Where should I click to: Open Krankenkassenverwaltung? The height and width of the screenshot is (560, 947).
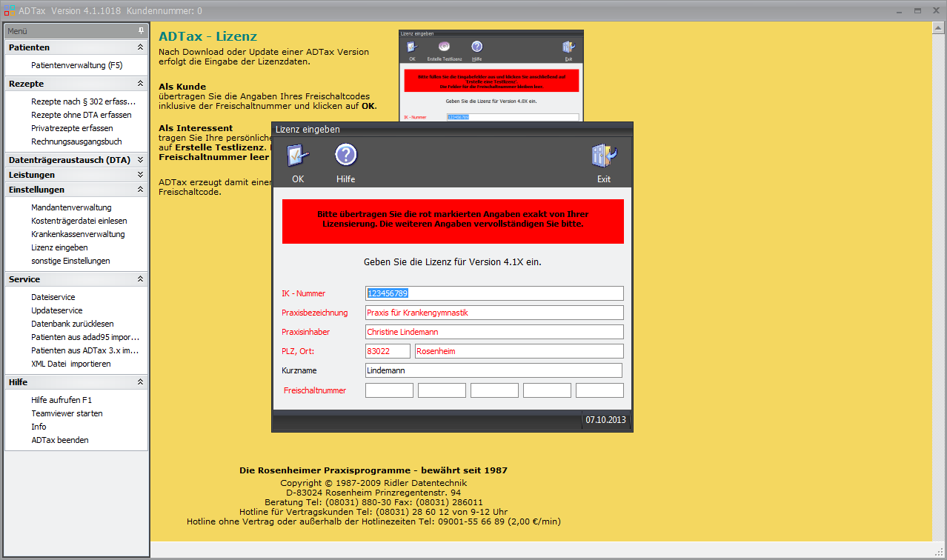[78, 234]
